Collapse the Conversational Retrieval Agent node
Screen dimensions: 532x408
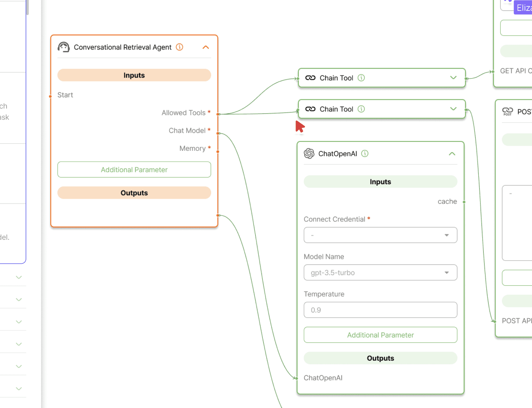tap(206, 47)
